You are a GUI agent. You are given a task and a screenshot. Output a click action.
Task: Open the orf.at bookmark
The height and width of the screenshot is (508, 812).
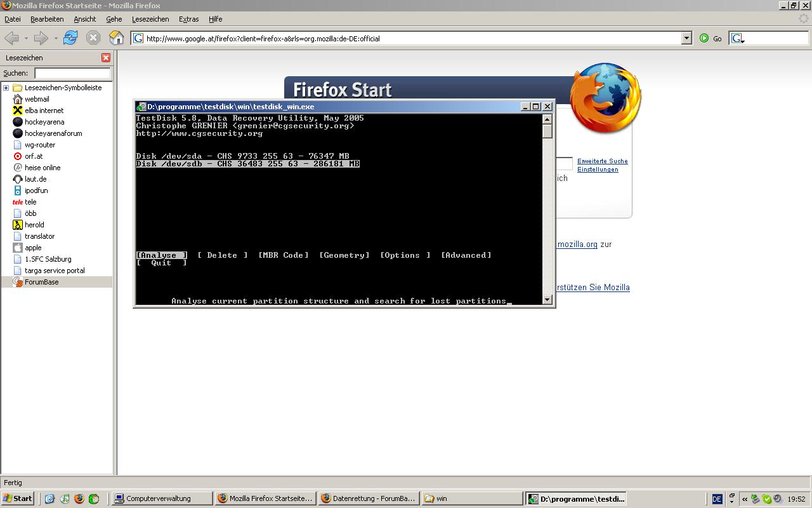click(x=34, y=156)
